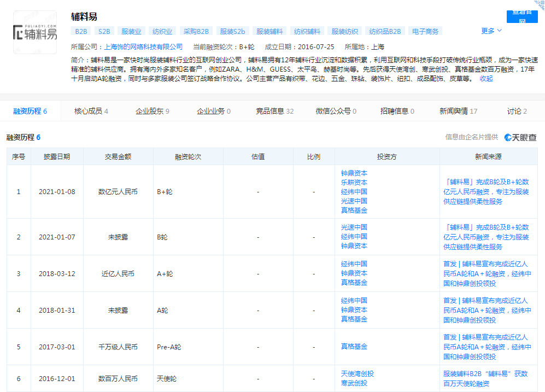Screen dimensions: 545x392
Task: Open 真格基金 investor in A轮 row
Action: pos(354,319)
